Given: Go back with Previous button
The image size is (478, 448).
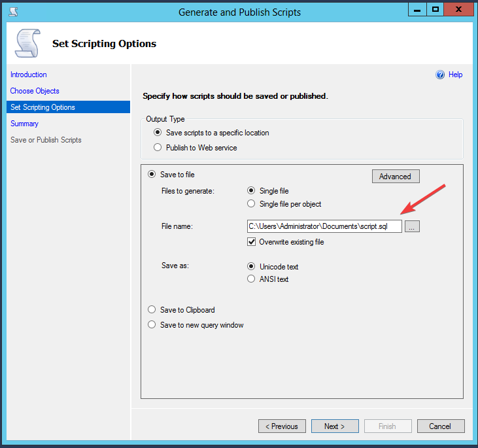Looking at the screenshot, I should [282, 426].
